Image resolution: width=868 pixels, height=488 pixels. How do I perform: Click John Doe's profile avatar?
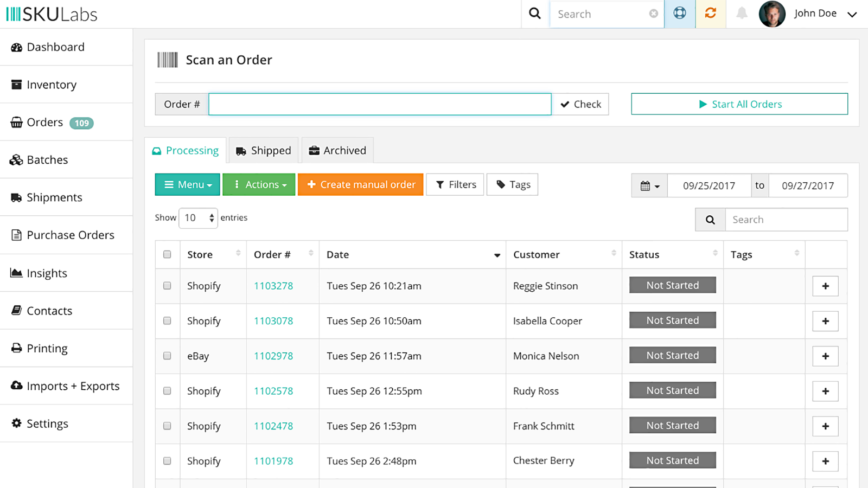coord(772,14)
